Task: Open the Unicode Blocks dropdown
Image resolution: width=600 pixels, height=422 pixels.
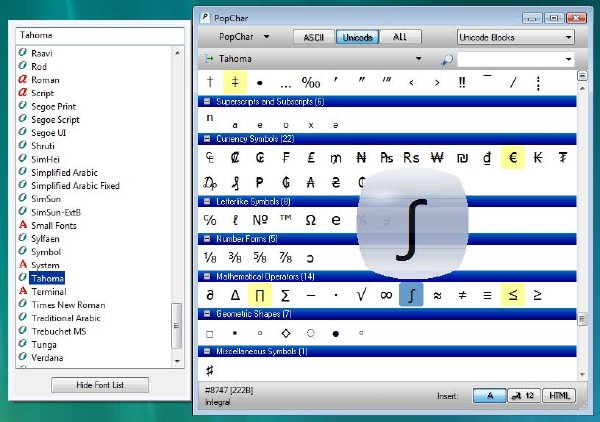Action: click(515, 37)
